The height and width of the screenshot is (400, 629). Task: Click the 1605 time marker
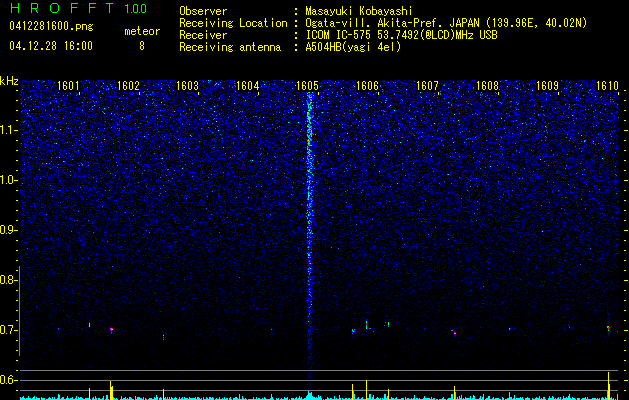tap(307, 85)
